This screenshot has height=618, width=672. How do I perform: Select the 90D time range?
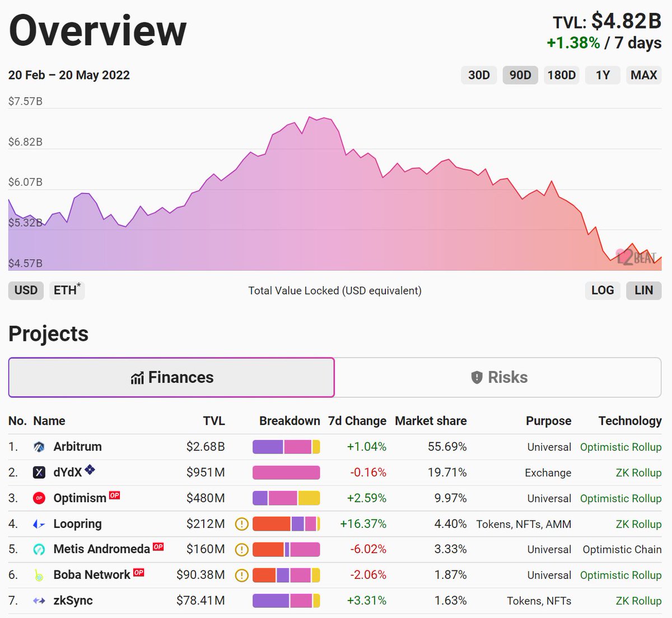coord(520,75)
